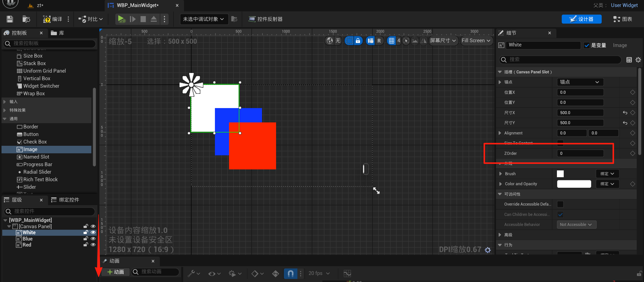
Task: Expand the Alignment property row
Action: coord(500,133)
